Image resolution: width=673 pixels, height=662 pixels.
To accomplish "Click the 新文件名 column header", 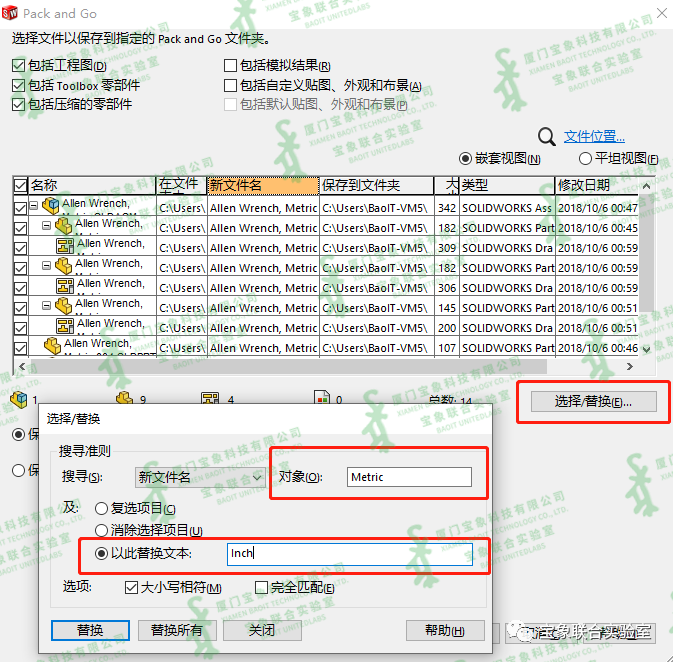I will click(263, 185).
